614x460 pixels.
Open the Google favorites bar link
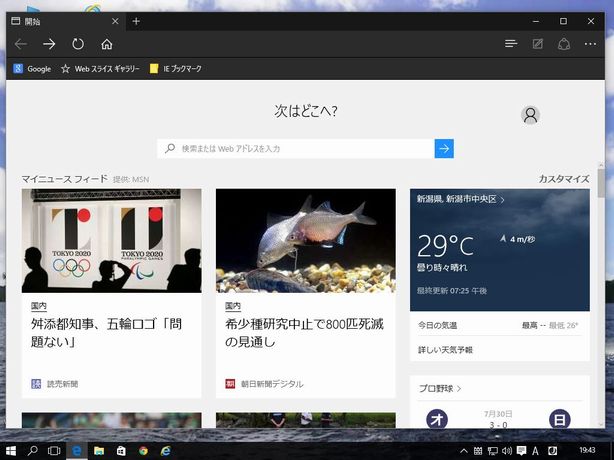tap(32, 69)
